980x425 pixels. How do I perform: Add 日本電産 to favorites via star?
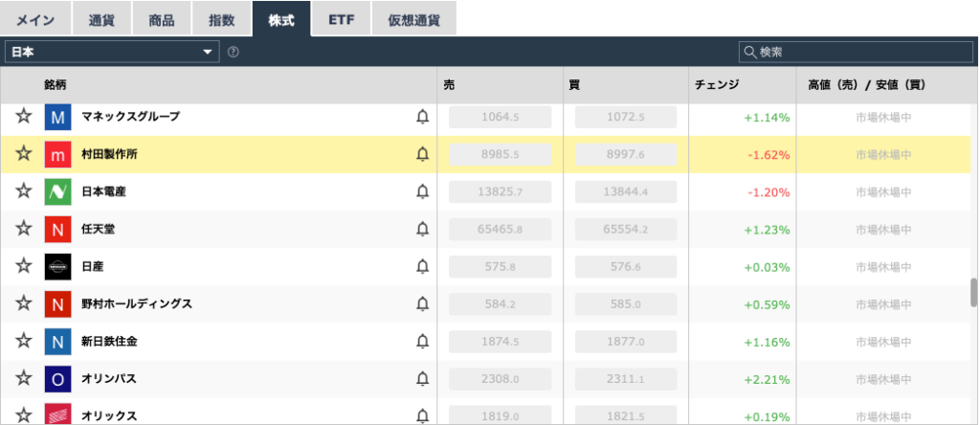(24, 191)
